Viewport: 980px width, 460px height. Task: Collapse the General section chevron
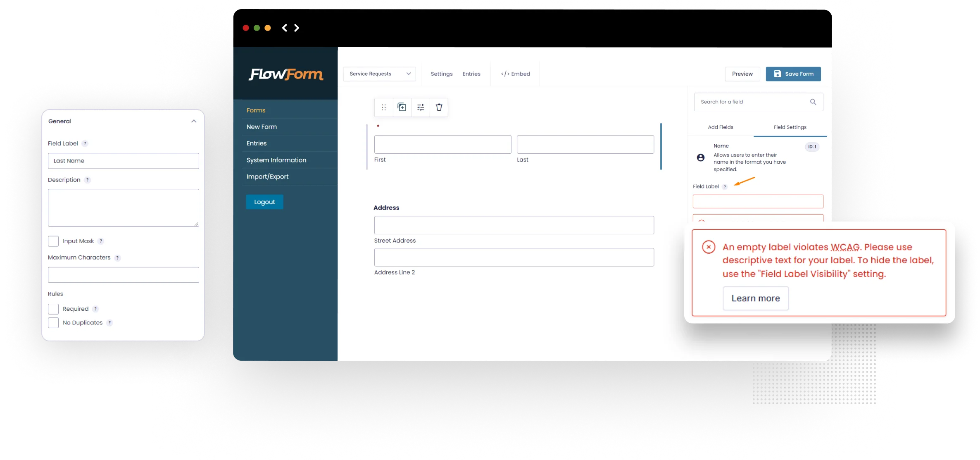coord(194,121)
